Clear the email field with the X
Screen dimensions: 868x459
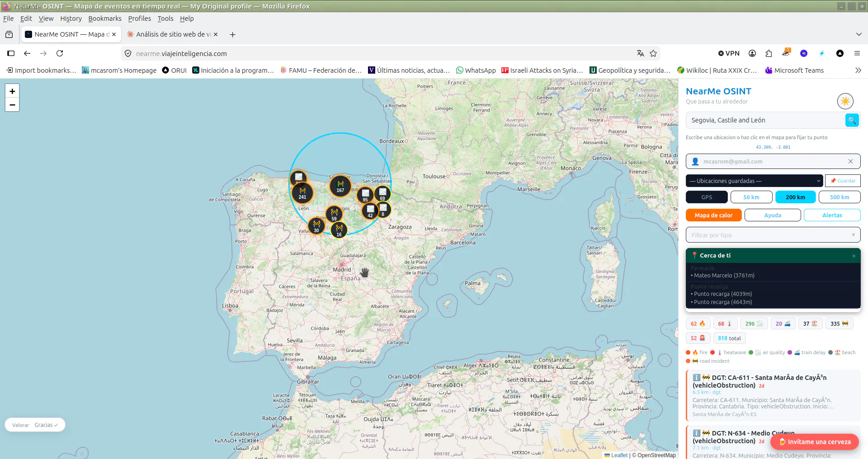click(x=850, y=161)
